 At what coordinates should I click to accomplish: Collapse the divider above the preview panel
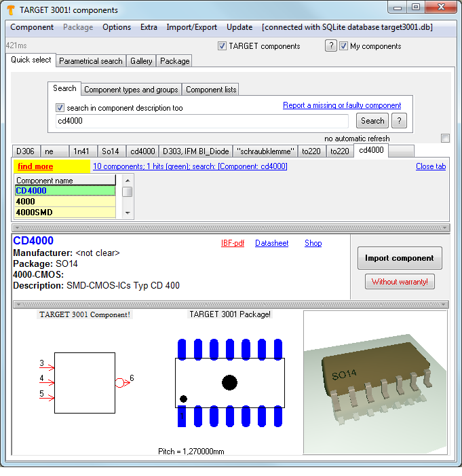tap(231, 304)
